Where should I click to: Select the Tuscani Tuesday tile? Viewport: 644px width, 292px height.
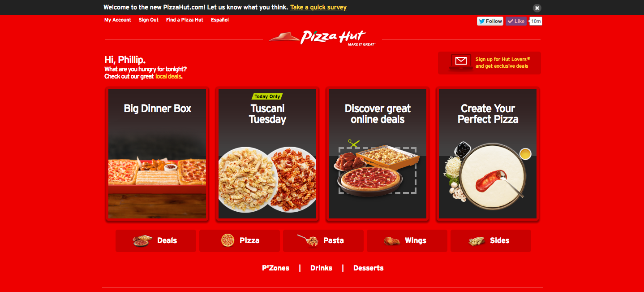[x=267, y=154]
